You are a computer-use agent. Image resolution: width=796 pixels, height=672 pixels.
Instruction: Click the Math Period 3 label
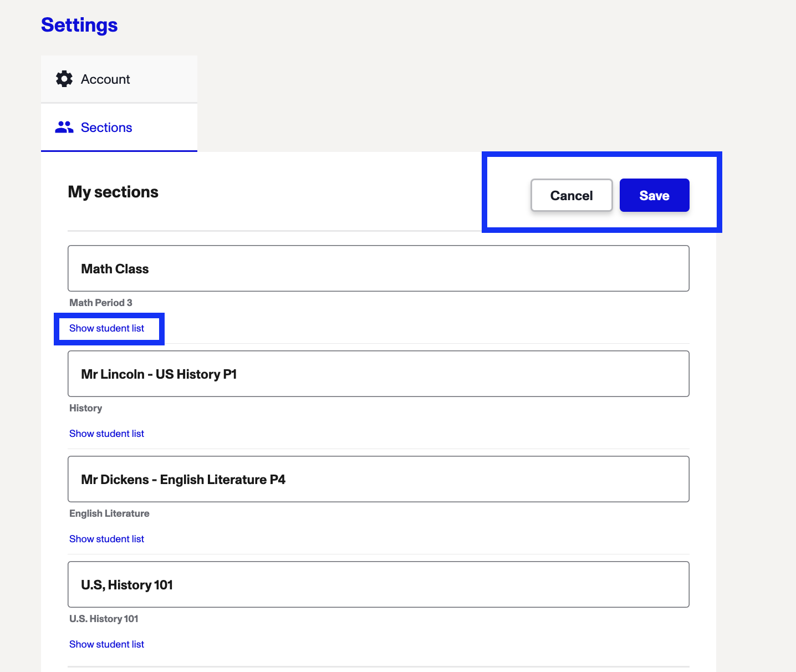click(101, 303)
